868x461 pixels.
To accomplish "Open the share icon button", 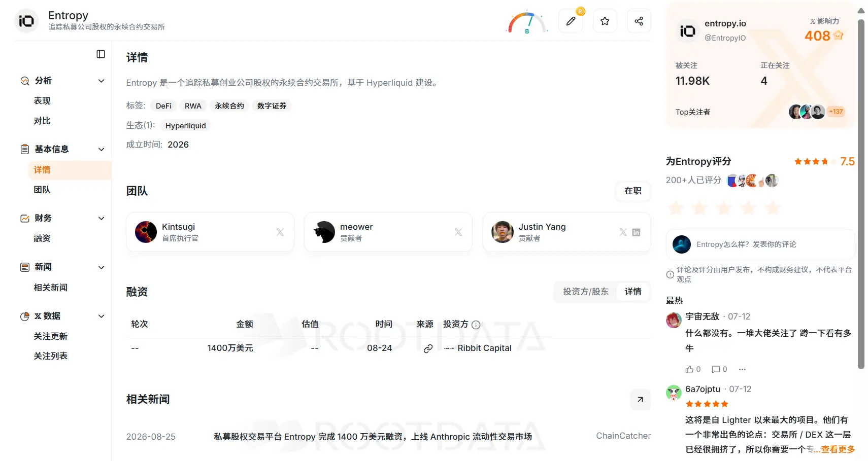I will pyautogui.click(x=639, y=21).
